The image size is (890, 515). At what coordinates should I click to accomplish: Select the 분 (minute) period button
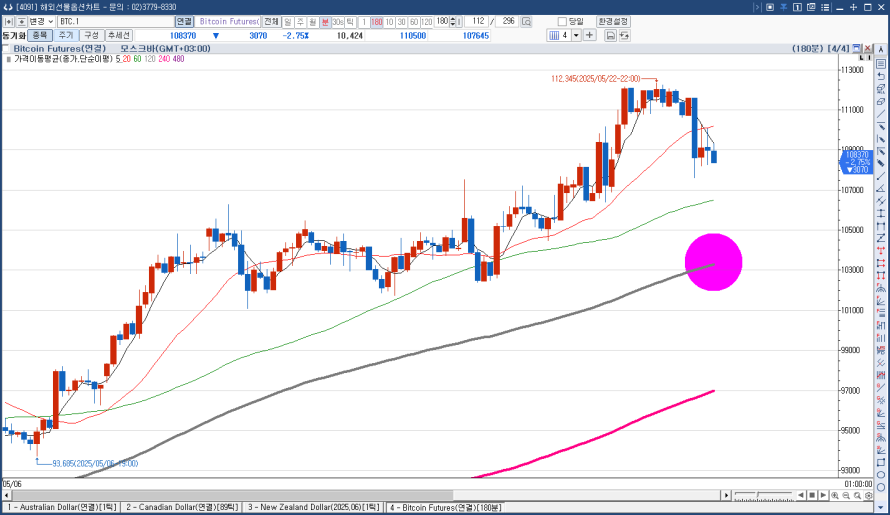pyautogui.click(x=325, y=21)
